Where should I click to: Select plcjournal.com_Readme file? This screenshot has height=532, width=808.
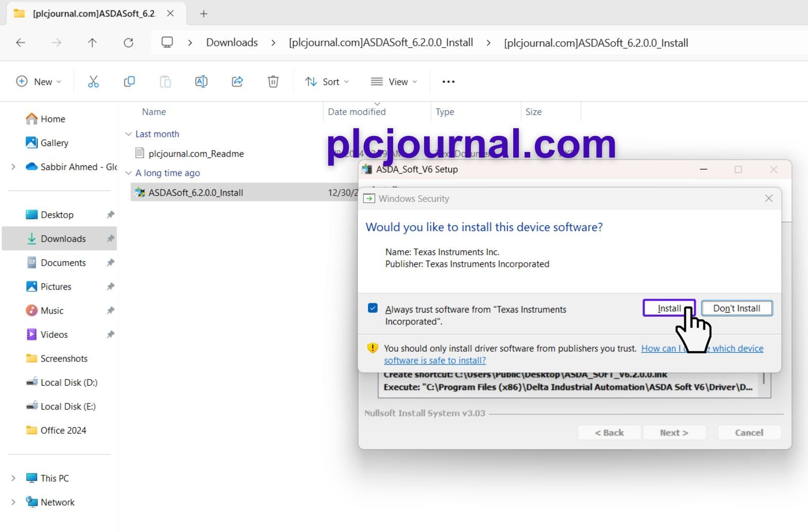[196, 153]
